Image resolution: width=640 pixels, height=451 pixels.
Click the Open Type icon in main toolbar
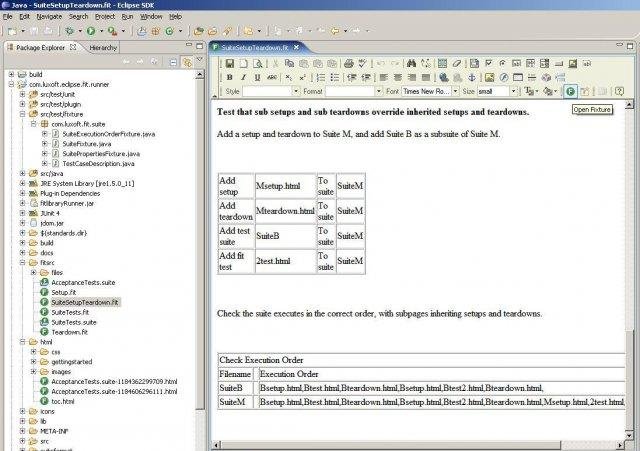[199, 31]
